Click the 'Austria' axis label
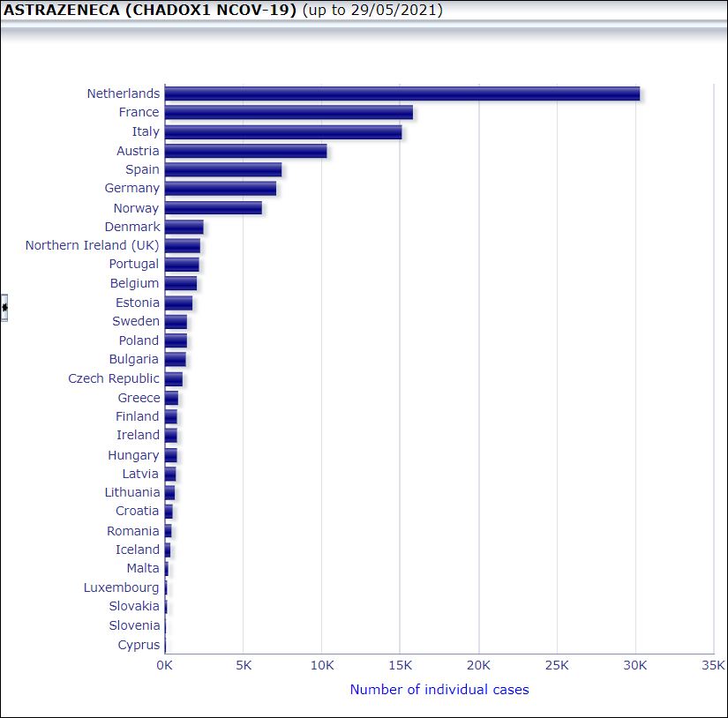728x718 pixels. (138, 151)
